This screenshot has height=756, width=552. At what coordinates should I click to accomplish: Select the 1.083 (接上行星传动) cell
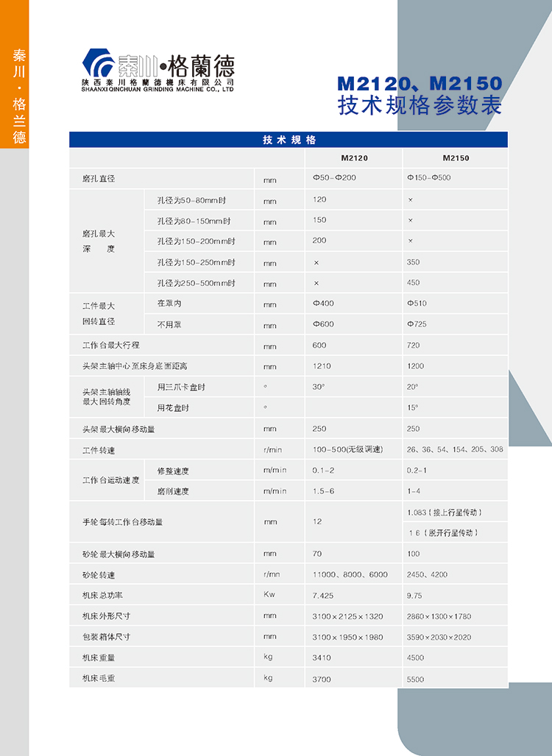pyautogui.click(x=445, y=512)
